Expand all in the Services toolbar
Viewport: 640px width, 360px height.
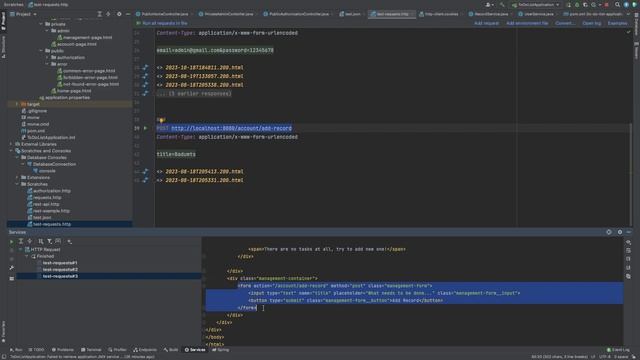click(x=21, y=242)
